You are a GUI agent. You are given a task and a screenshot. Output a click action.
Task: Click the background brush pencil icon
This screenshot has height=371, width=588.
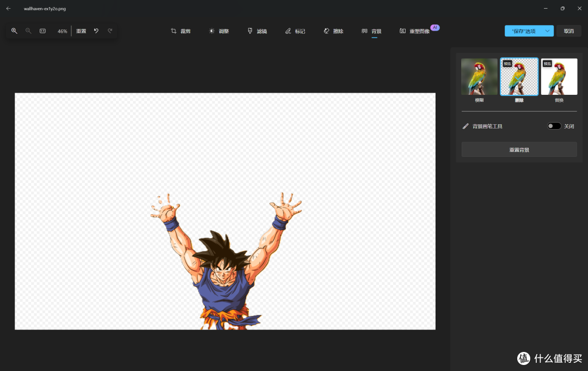coord(465,126)
